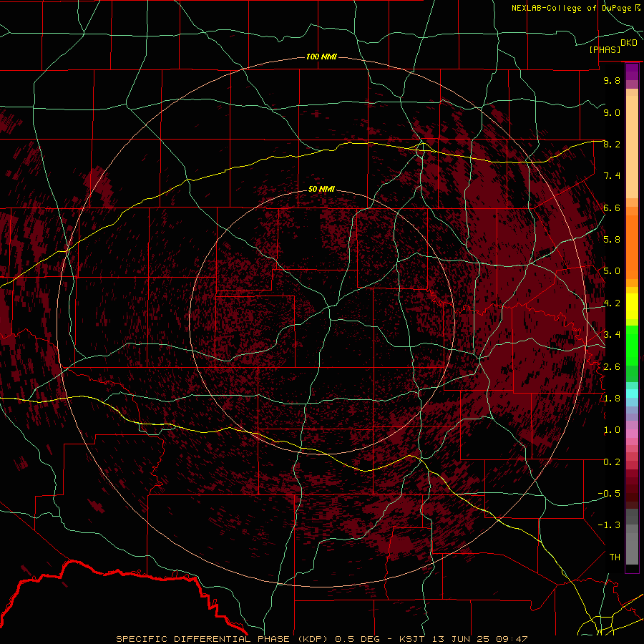
Task: Click the 0.2 scale value
Action: [x=612, y=462]
